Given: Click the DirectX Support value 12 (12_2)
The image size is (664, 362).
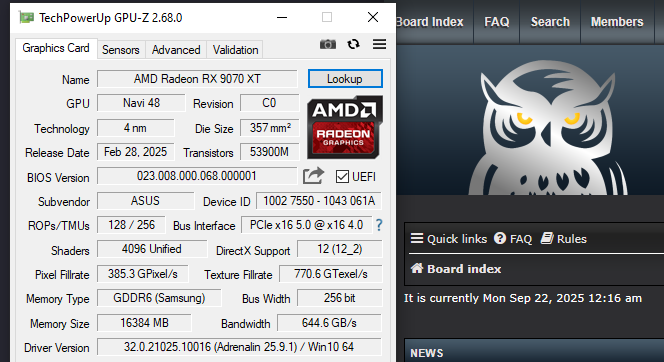Looking at the screenshot, I should point(340,249).
